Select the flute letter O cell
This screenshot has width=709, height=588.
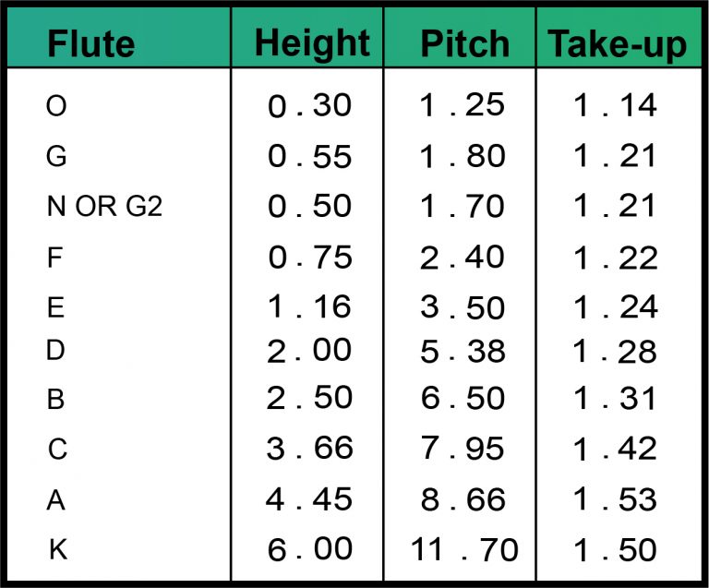click(x=56, y=106)
